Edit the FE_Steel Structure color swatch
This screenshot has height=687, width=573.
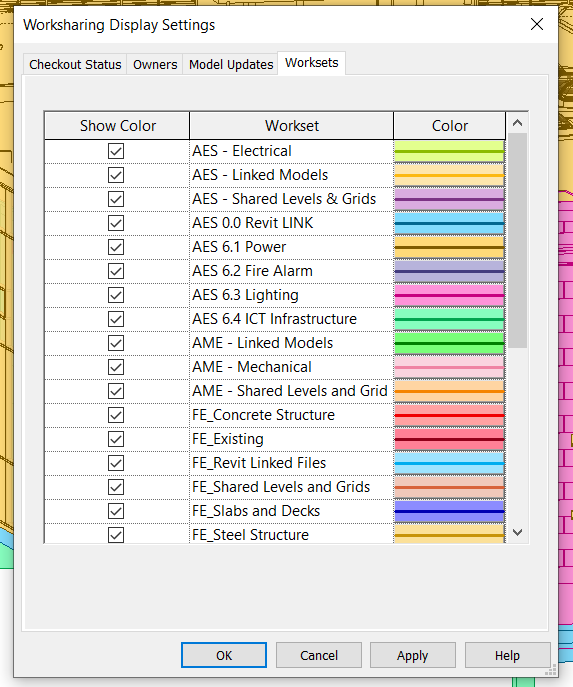coord(449,534)
